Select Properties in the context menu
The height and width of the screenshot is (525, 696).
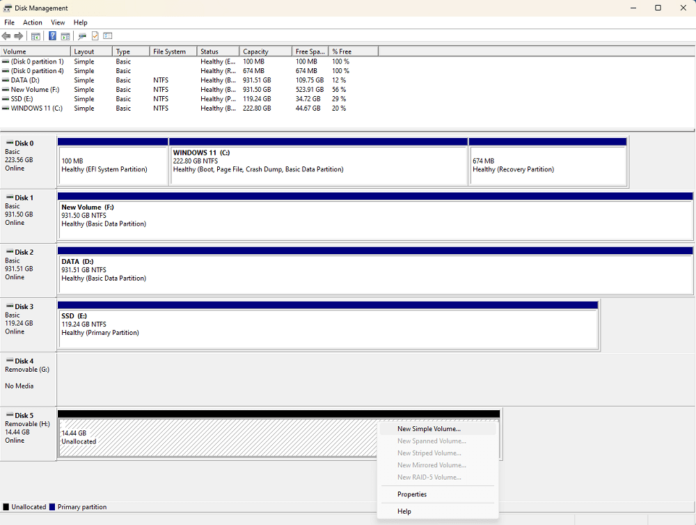coord(412,494)
